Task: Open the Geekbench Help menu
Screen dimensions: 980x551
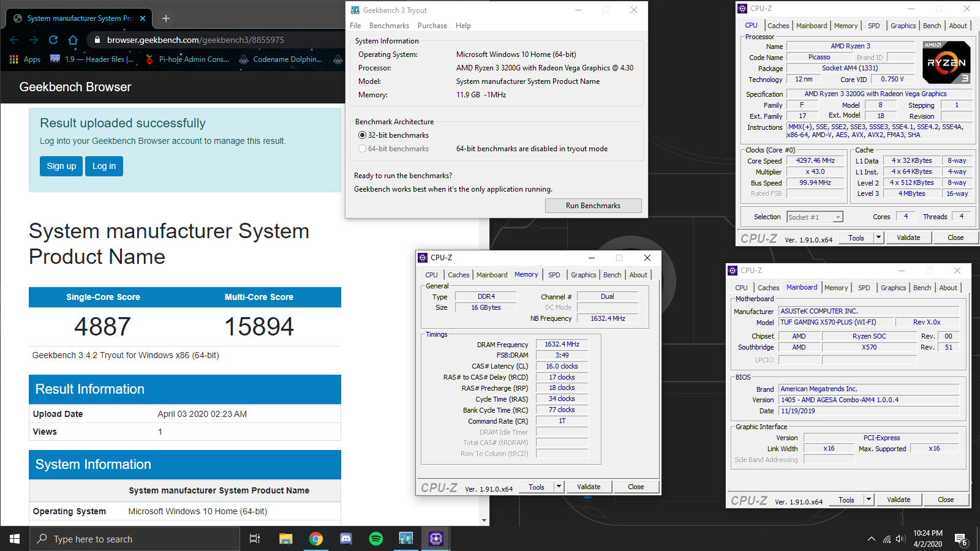Action: (x=463, y=26)
